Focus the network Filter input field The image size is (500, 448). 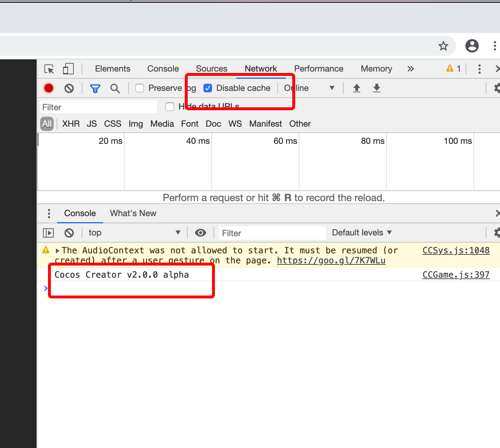98,107
